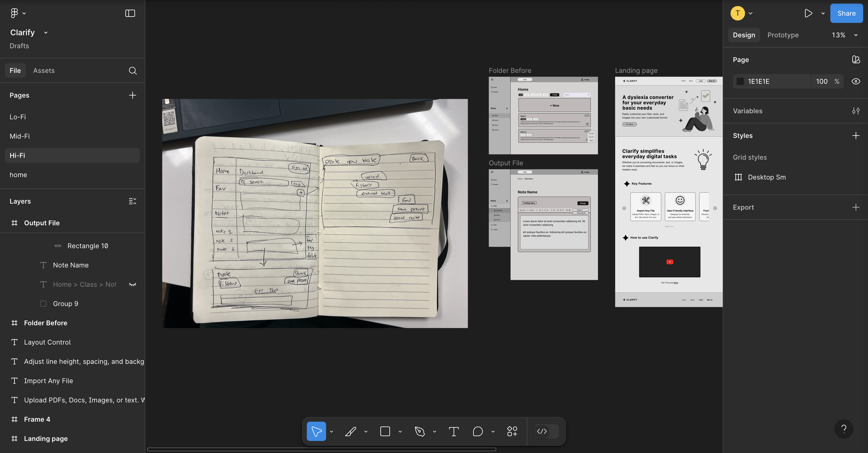
Task: Click the Share button
Action: [x=846, y=13]
